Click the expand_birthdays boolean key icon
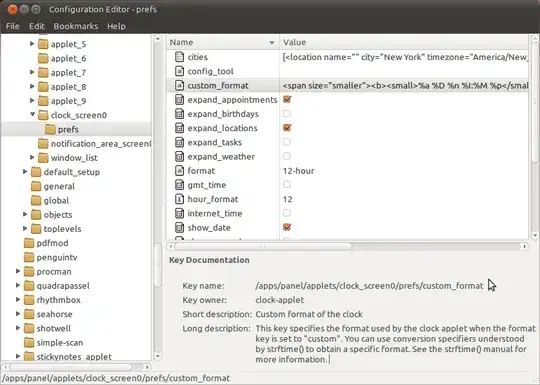This screenshot has height=385, width=540. 179,114
